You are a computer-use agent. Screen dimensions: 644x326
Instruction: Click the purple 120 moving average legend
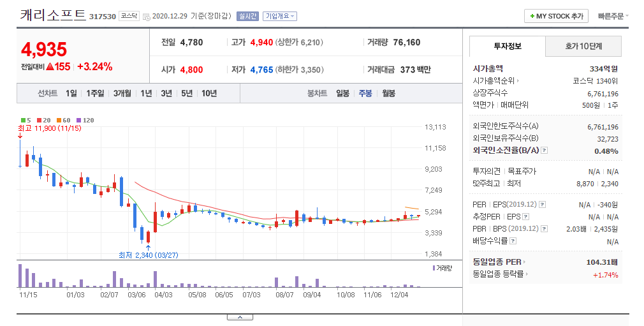(85, 121)
